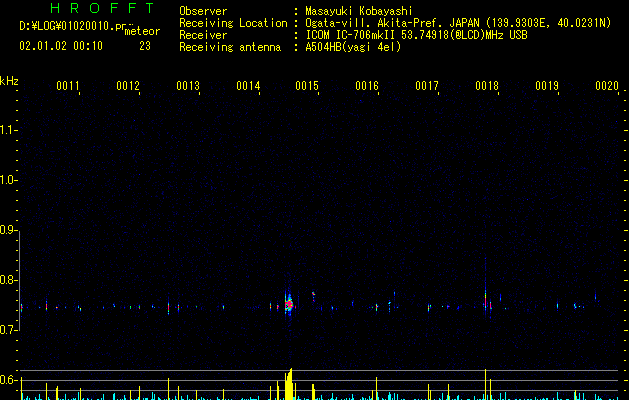Click the 1.0 kHz frequency label

[7, 180]
